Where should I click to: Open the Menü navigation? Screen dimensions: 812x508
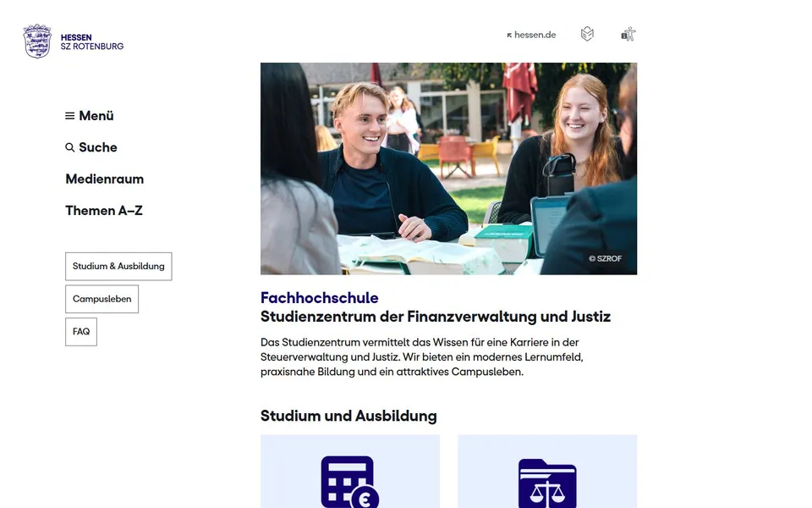(90, 116)
